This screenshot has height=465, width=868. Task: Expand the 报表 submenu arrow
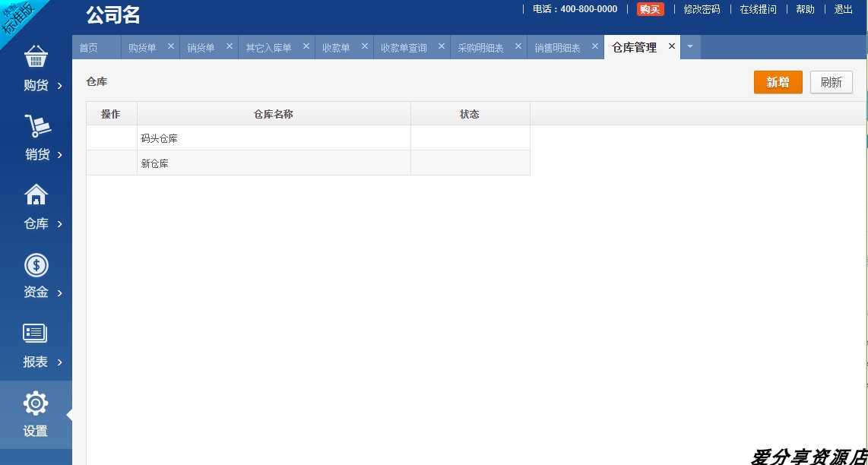tap(60, 362)
